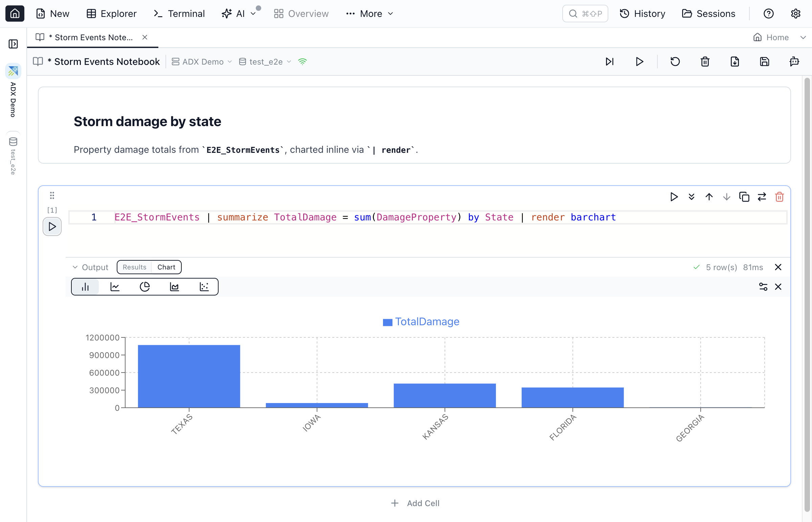812x522 pixels.
Task: Run all cells in notebook toolbar
Action: tap(639, 62)
